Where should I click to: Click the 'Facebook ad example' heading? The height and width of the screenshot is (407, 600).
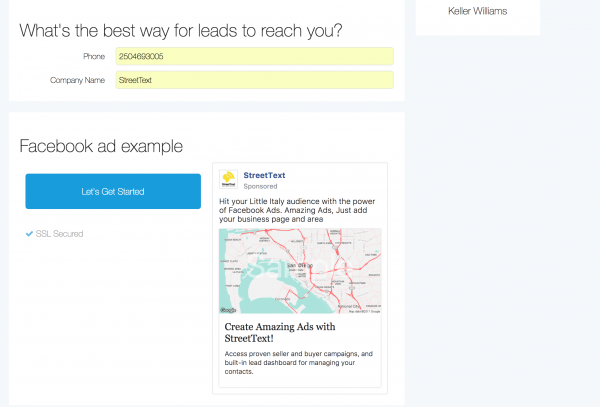101,146
